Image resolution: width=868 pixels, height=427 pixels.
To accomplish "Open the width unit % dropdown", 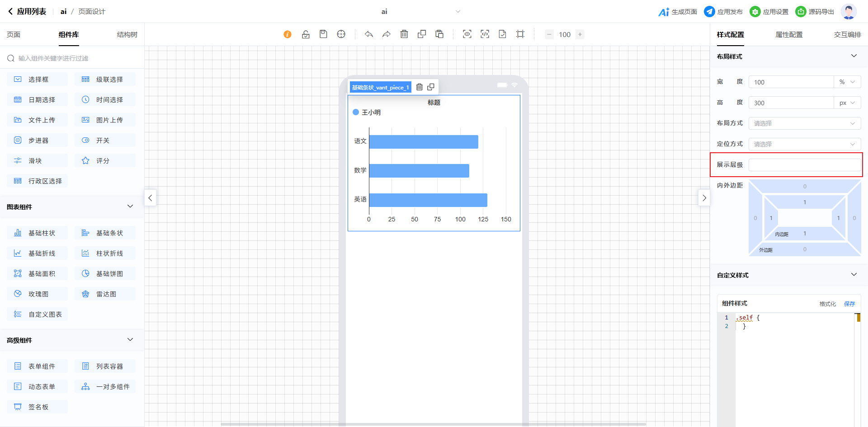I will 847,82.
